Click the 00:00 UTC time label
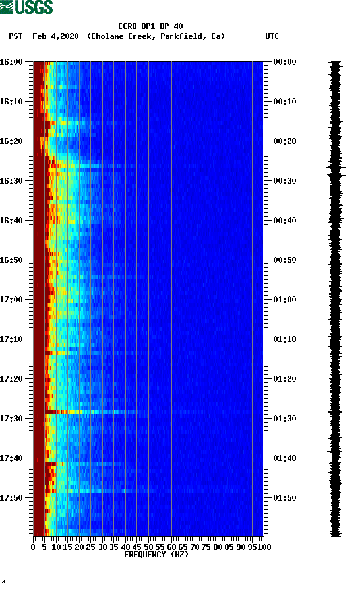Viewport: 364px width, 589px height. pos(285,62)
